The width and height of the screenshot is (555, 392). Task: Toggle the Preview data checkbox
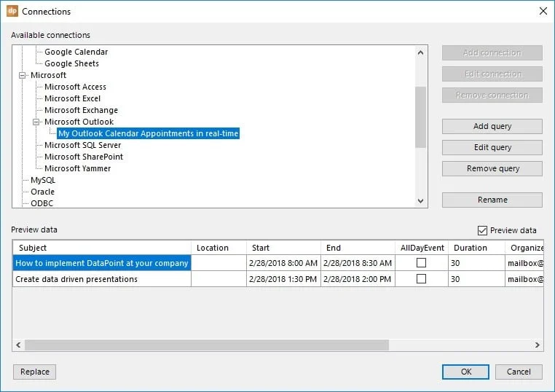click(x=482, y=230)
